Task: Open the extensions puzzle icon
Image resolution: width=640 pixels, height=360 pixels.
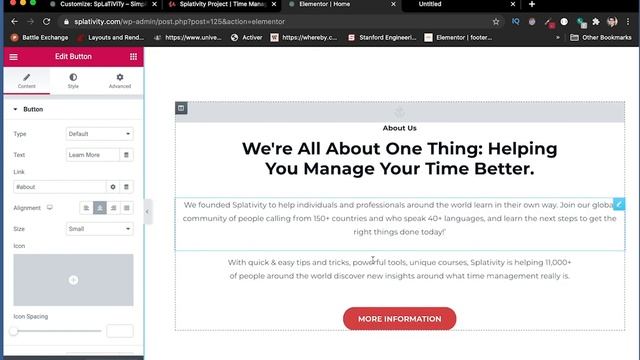Action: tap(596, 22)
